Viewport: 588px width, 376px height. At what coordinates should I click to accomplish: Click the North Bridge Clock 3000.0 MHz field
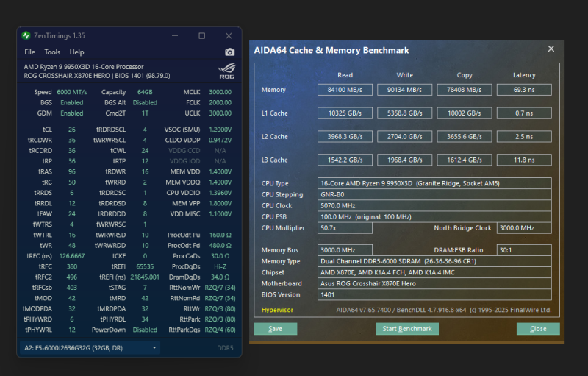tap(524, 228)
